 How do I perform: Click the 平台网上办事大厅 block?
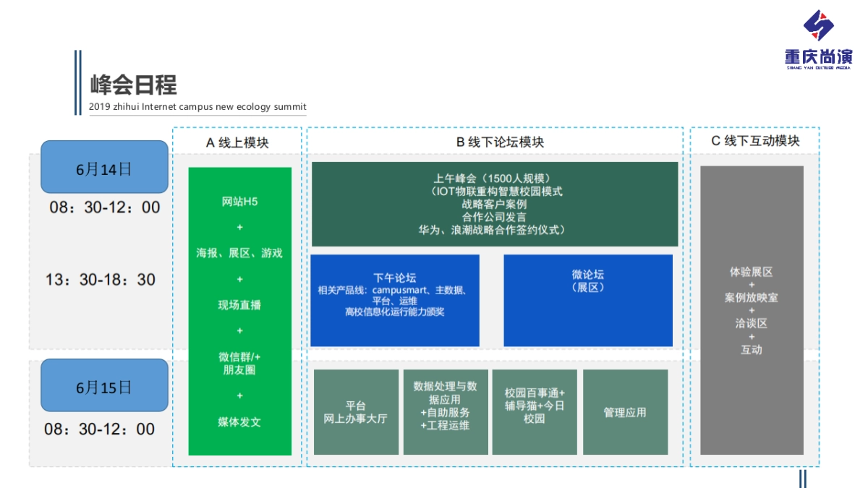pos(356,412)
